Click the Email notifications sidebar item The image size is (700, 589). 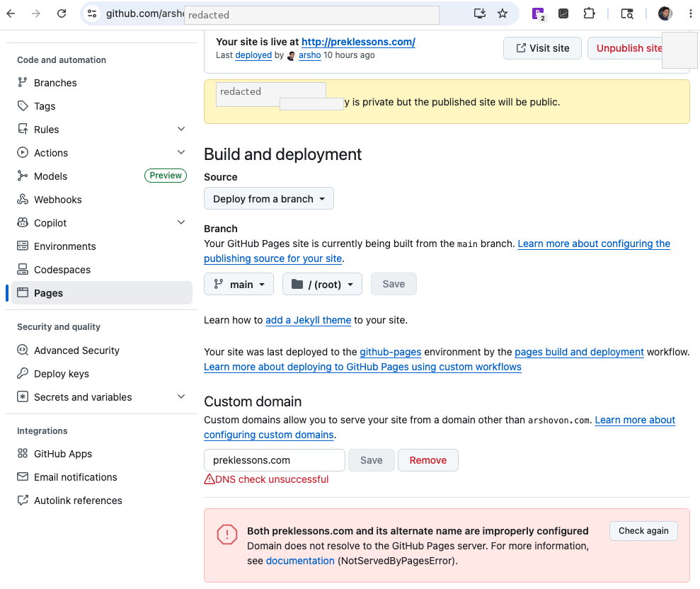[102, 476]
